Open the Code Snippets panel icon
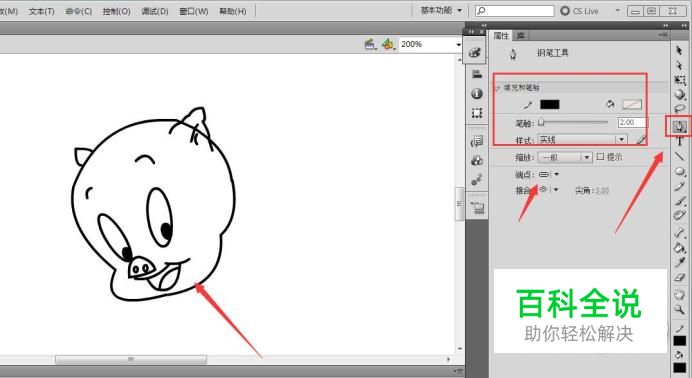Viewport: 692px width, 378px height. 477,142
